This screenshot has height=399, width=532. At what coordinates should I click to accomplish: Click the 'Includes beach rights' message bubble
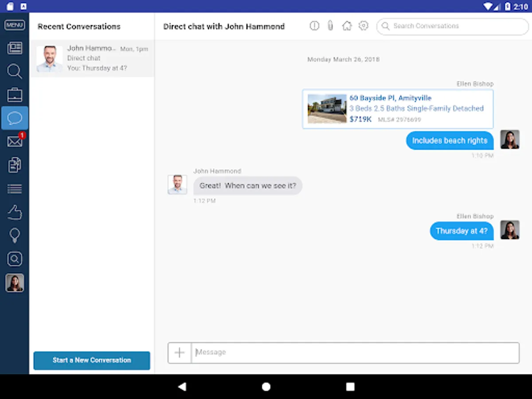pos(450,141)
